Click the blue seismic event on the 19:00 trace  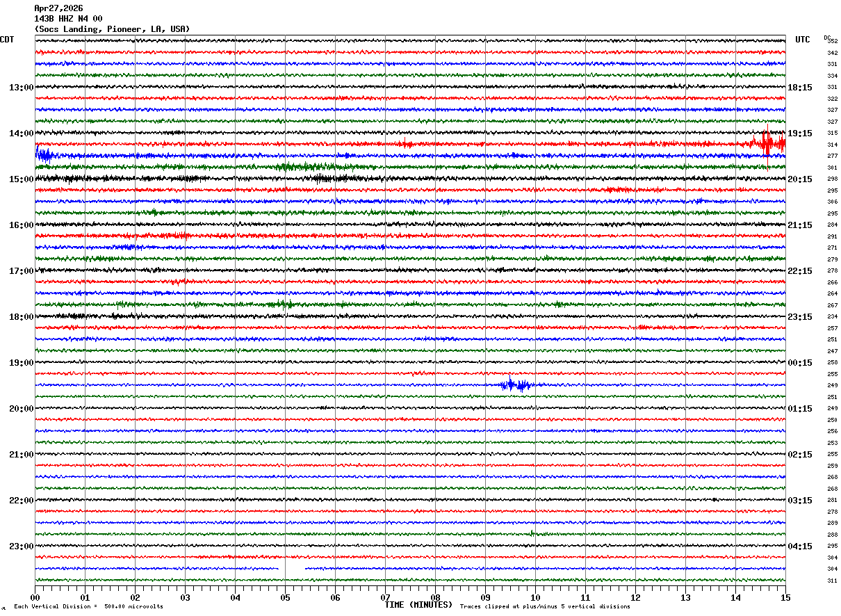(x=516, y=384)
